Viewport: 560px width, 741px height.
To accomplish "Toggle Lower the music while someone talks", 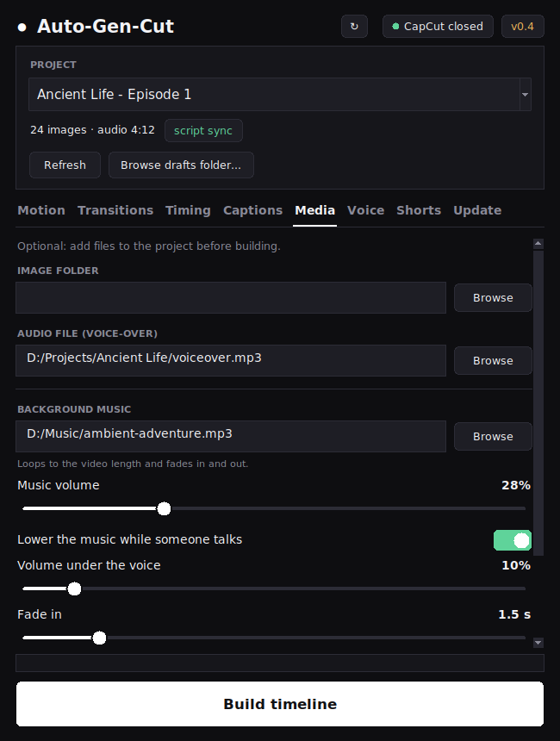I will 513,540.
